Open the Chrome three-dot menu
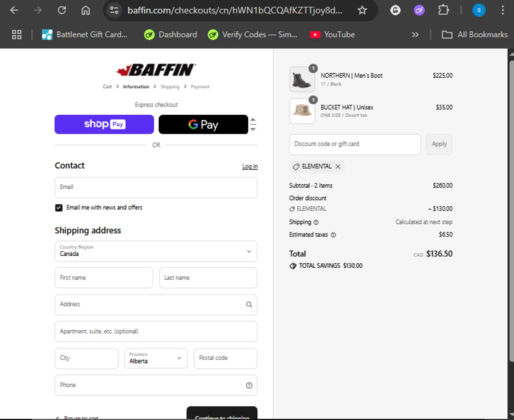This screenshot has width=514, height=420. [503, 10]
